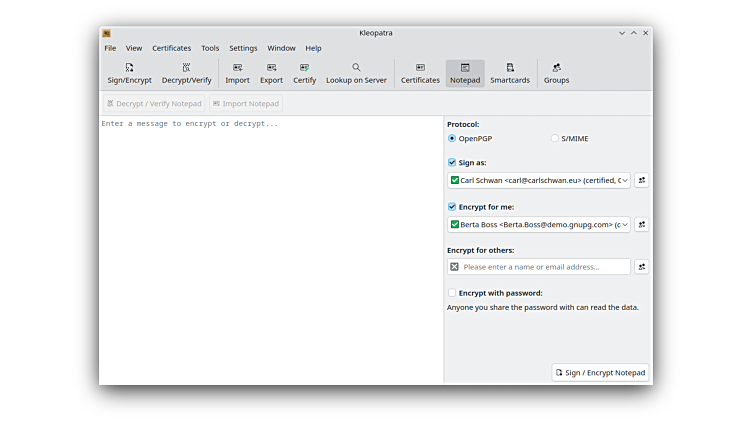Click the notepad message text area
Image resolution: width=752 pixels, height=423 pixels.
[270, 250]
